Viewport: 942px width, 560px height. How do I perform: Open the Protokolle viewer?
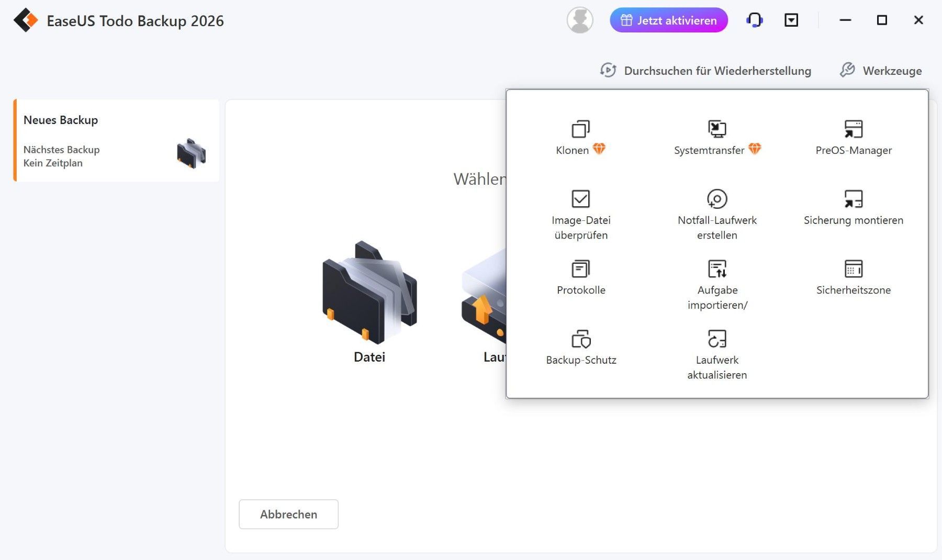(x=581, y=277)
